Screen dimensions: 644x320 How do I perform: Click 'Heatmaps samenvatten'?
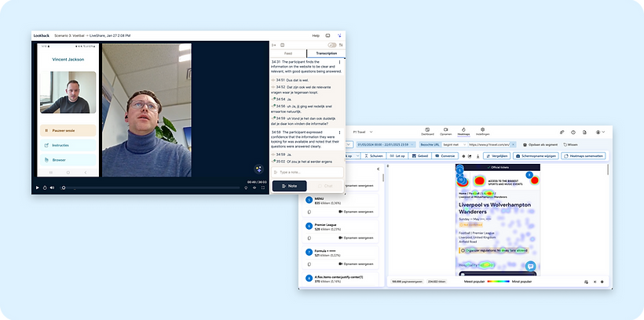[584, 156]
